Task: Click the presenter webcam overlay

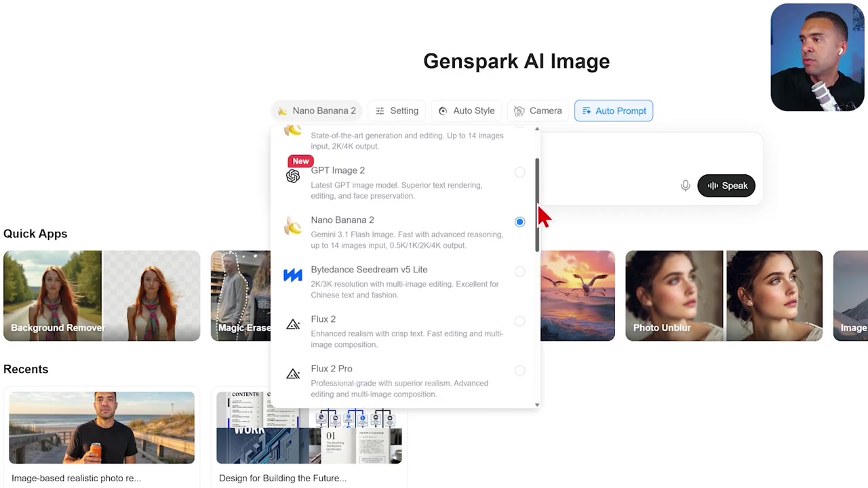Action: pos(817,58)
